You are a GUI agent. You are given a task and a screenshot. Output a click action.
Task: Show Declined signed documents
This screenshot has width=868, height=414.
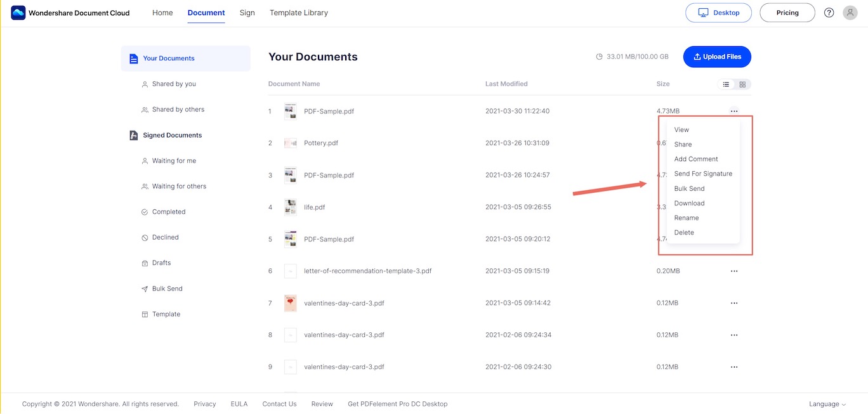pos(165,238)
